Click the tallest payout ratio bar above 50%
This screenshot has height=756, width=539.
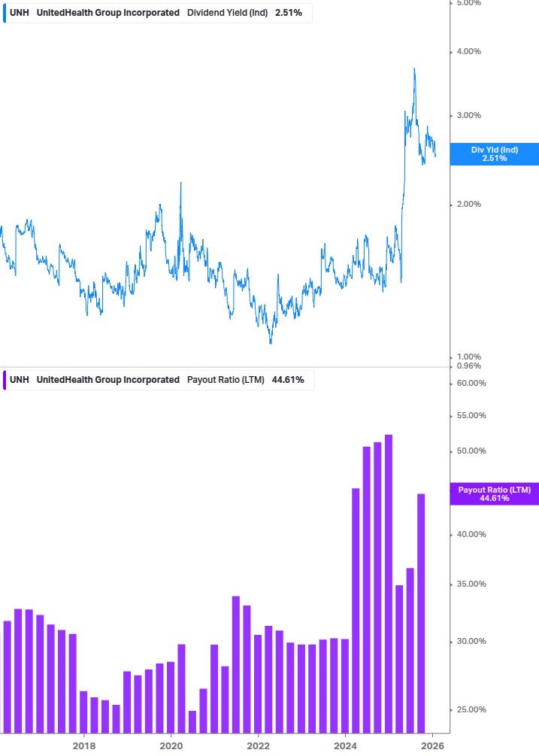(388, 584)
